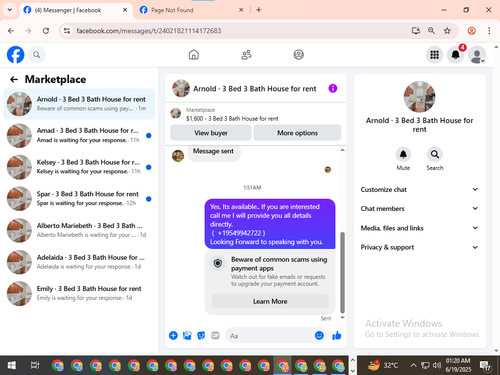Viewport: 500px width, 375px height.
Task: Expand Customize chat section
Action: point(419,189)
